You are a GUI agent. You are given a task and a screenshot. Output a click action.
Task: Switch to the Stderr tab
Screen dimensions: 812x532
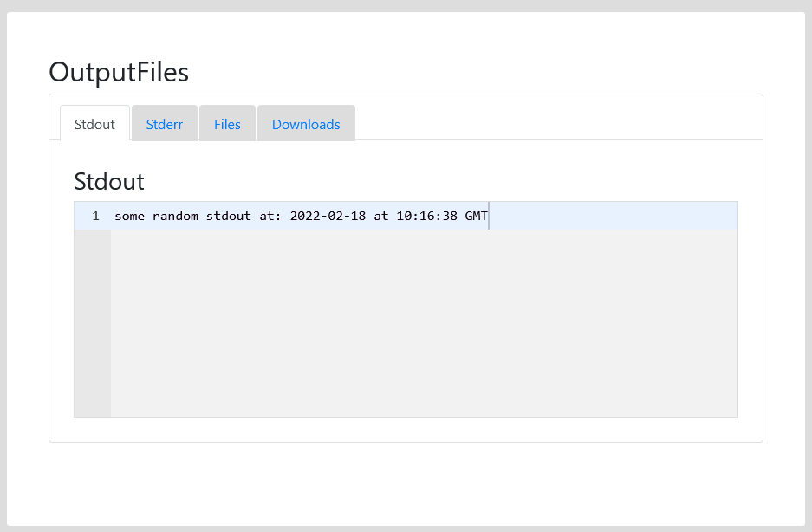coord(164,124)
